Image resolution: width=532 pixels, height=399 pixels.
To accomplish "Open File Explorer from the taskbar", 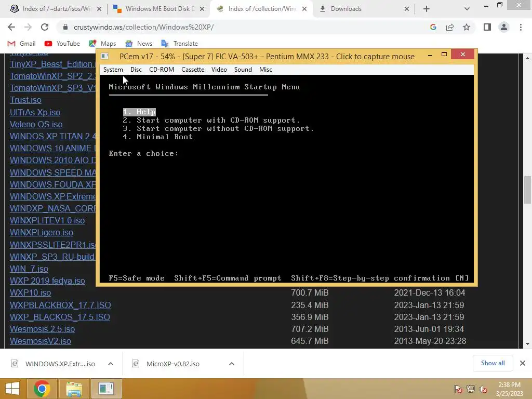I will (x=74, y=389).
